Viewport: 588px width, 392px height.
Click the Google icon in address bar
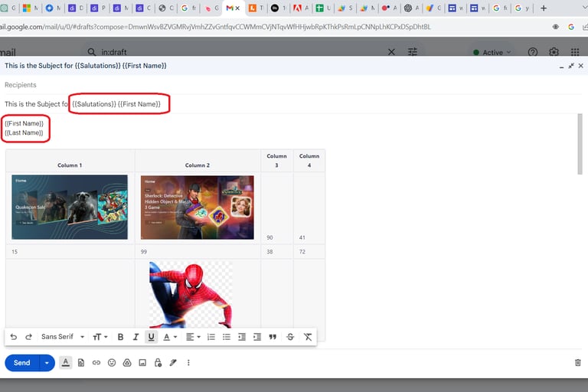click(x=571, y=27)
